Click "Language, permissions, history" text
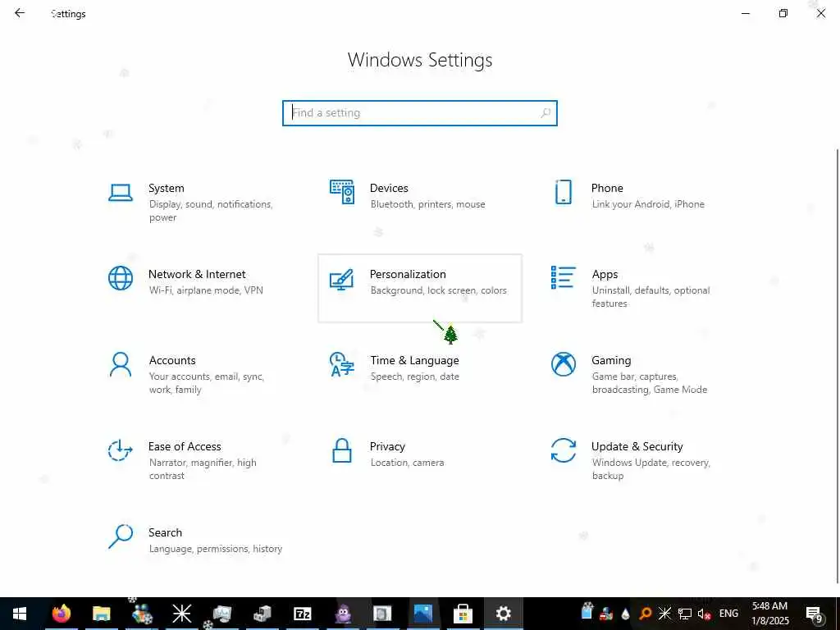Viewport: 840px width, 630px height. 216,549
